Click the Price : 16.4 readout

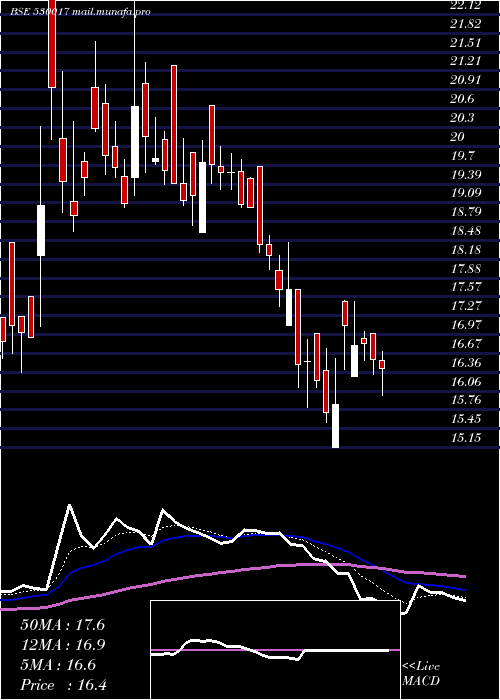[63, 684]
